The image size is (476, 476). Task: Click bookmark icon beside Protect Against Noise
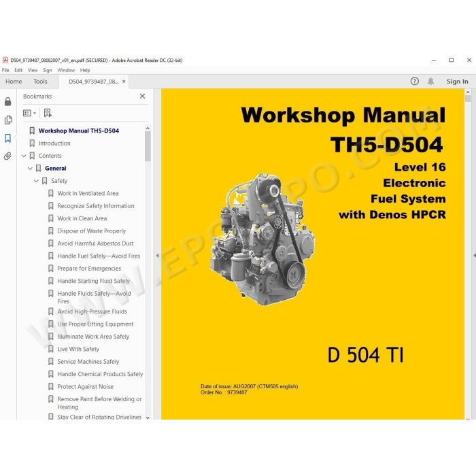(51, 387)
